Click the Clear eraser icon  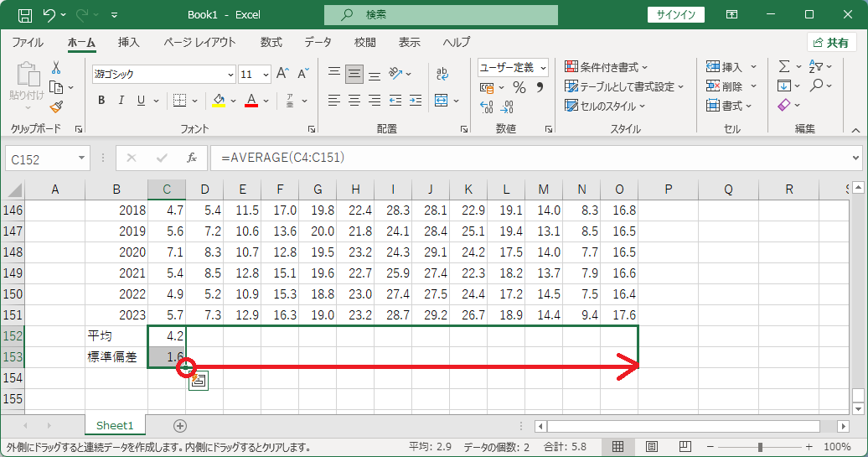click(x=783, y=105)
